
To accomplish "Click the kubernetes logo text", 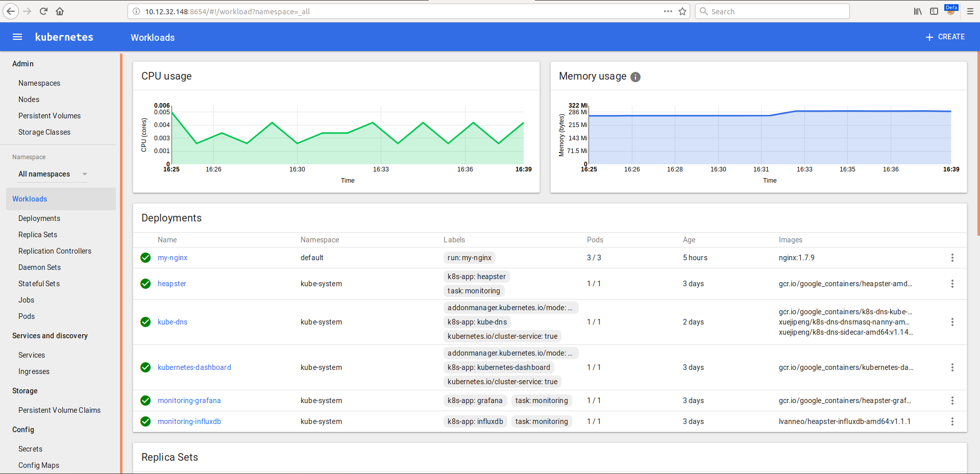I will point(64,37).
